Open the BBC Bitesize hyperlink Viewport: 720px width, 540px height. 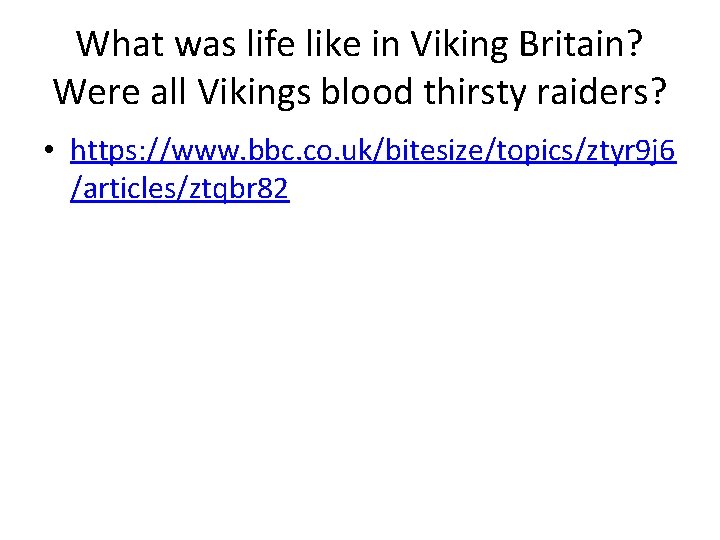point(372,150)
